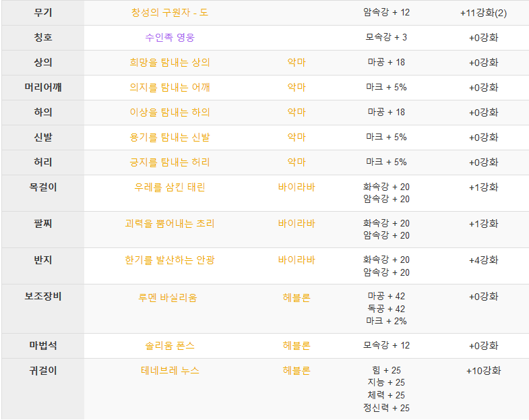Click the +0강화 value in 칭호 row
Viewport: 529px width, 420px height.
[483, 38]
